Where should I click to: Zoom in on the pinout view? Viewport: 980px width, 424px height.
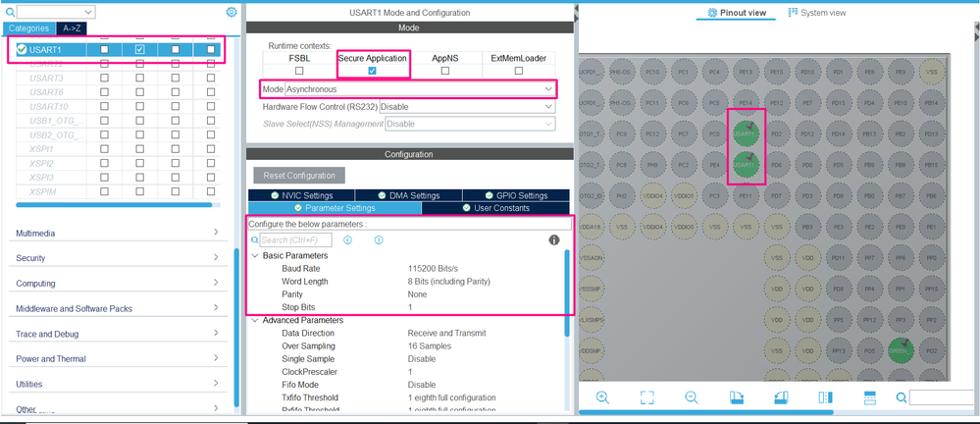pyautogui.click(x=602, y=397)
